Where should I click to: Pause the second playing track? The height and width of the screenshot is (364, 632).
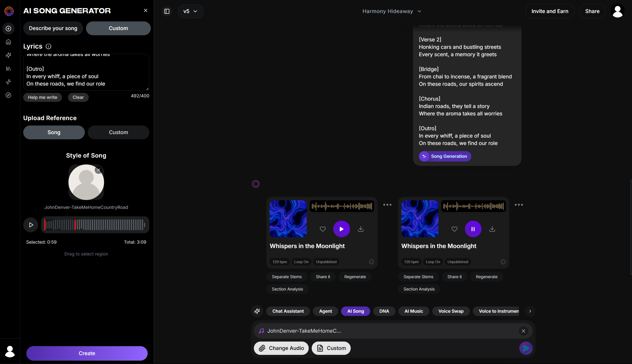[x=473, y=229]
